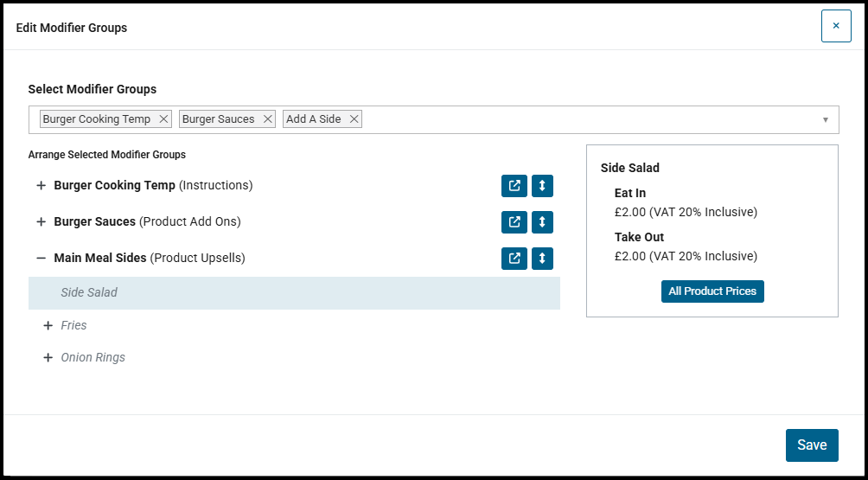Expand the Onion Rings item
The image size is (868, 480).
point(48,358)
